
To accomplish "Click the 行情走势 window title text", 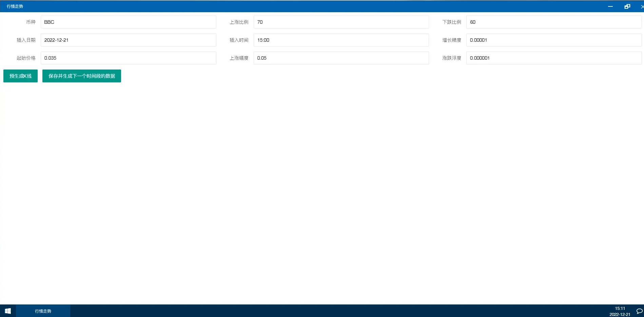I will click(15, 6).
